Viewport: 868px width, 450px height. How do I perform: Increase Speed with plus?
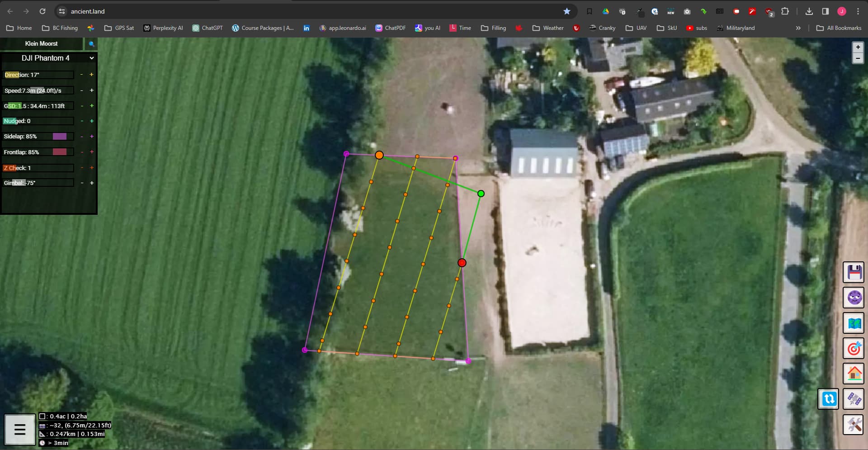pos(91,90)
